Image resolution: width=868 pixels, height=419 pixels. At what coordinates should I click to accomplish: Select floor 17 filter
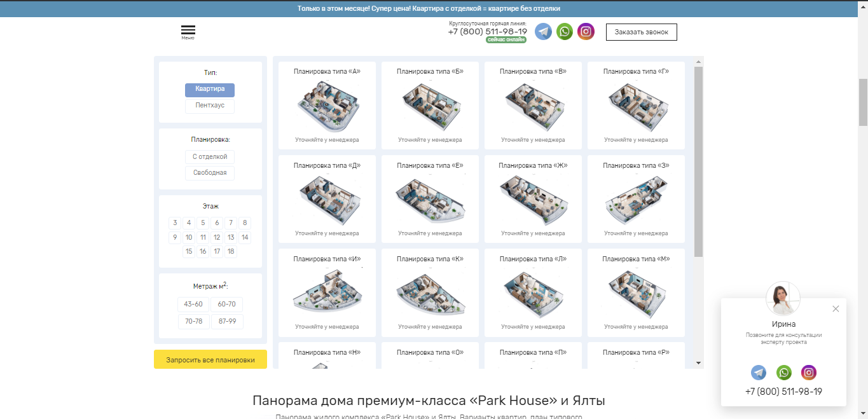(217, 251)
